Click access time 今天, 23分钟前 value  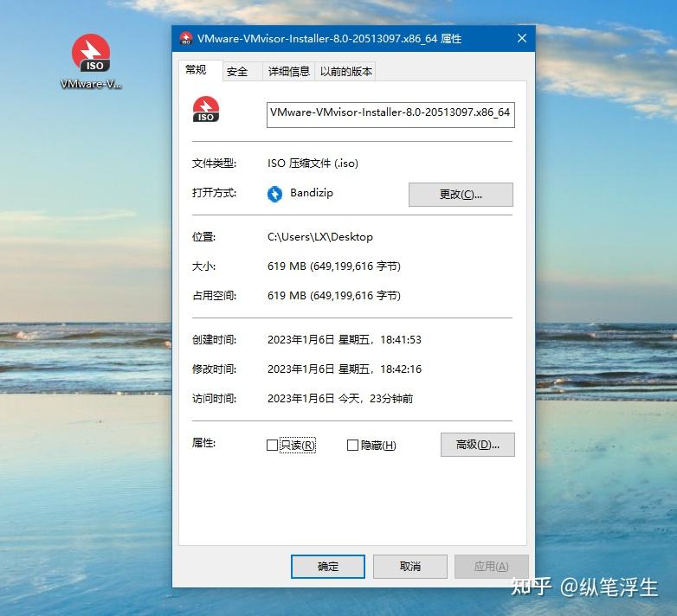[x=339, y=398]
